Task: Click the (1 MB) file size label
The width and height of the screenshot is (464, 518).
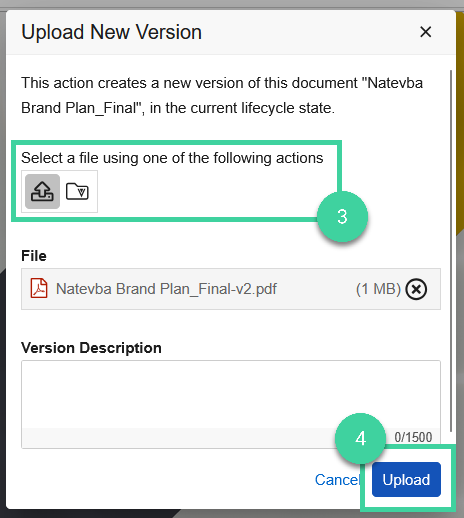Action: click(x=378, y=289)
